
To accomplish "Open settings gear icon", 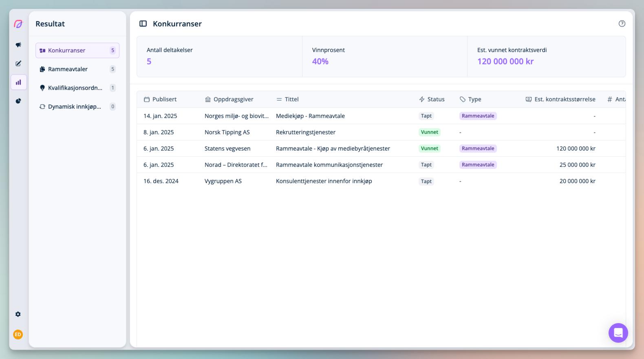I will (x=18, y=314).
